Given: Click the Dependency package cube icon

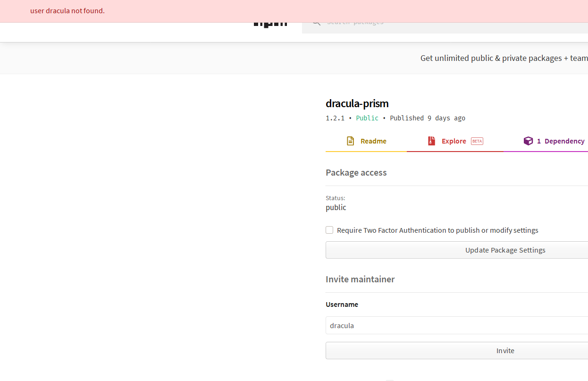Looking at the screenshot, I should (x=528, y=141).
